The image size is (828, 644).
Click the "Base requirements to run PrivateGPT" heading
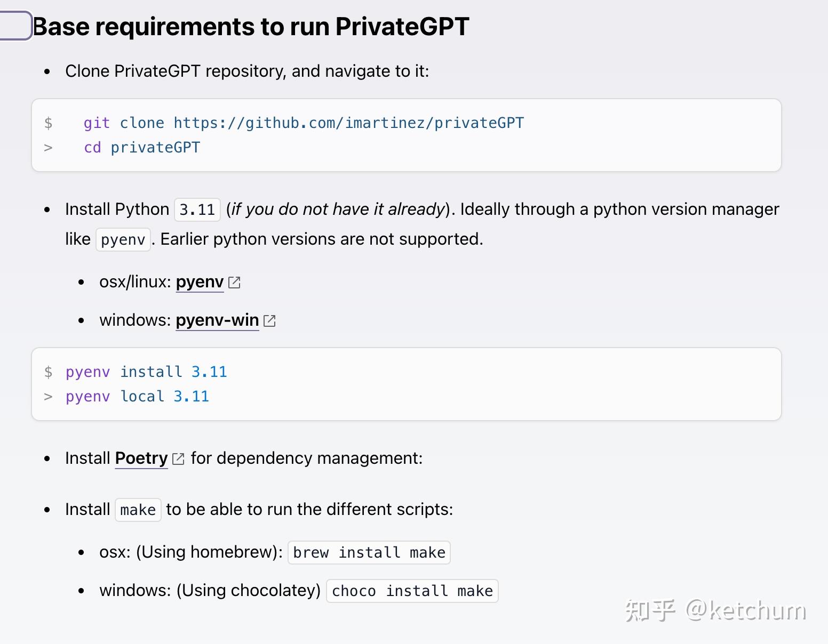pyautogui.click(x=251, y=27)
